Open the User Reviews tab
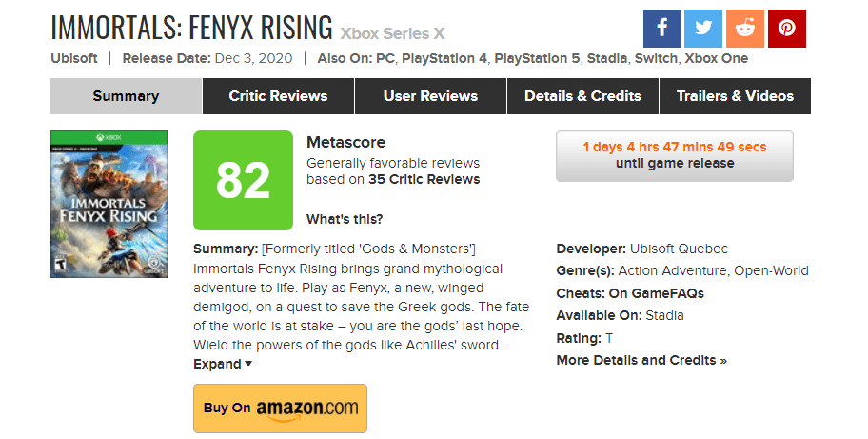The width and height of the screenshot is (868, 439). coord(430,96)
